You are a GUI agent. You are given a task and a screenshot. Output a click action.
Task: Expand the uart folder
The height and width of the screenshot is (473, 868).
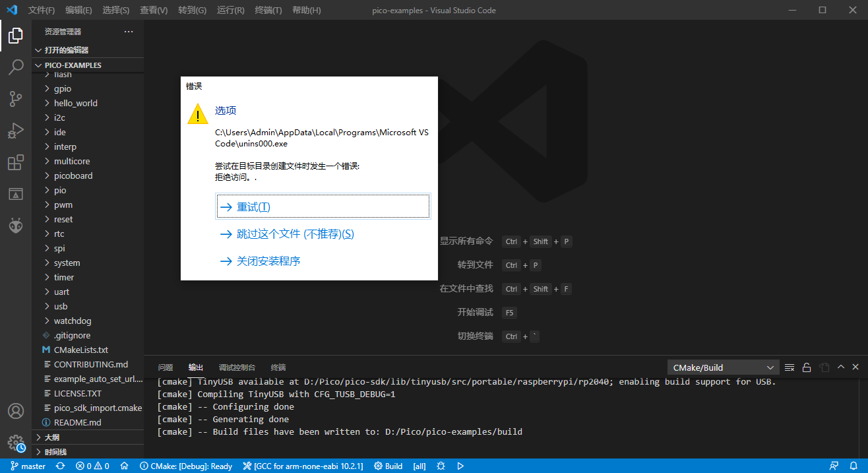point(88,292)
